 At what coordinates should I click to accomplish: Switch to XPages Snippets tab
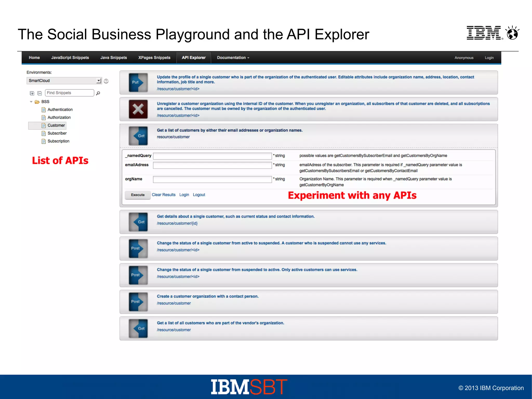coord(154,58)
